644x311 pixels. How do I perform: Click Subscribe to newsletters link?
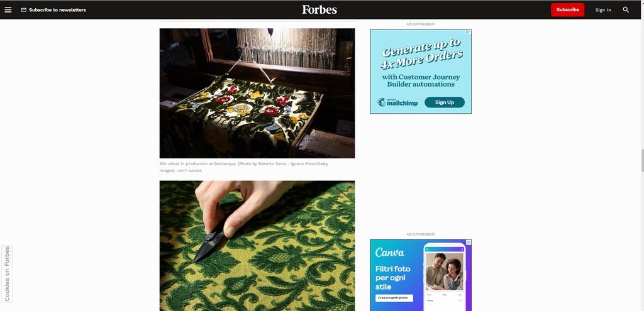click(57, 10)
